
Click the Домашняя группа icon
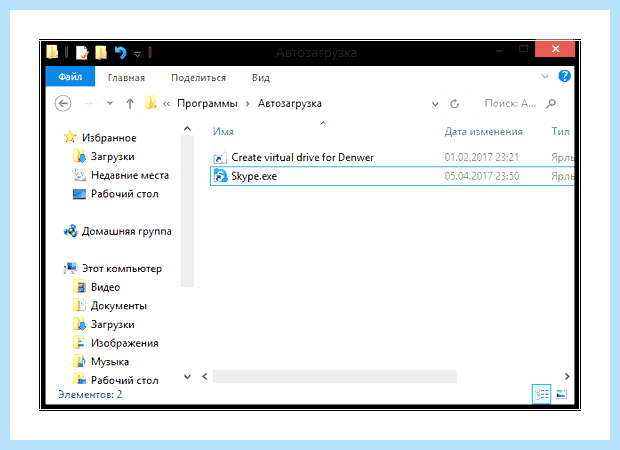click(x=71, y=231)
